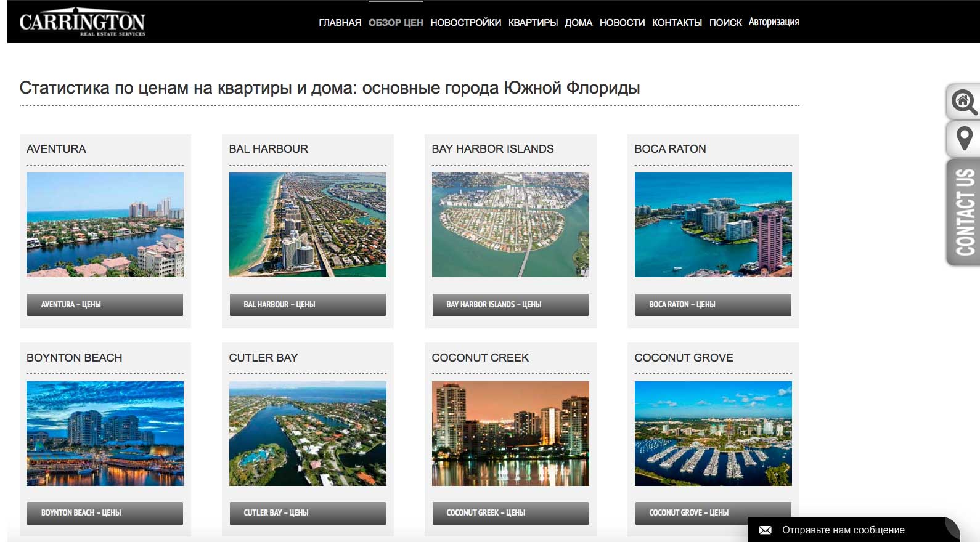Open the Boca Raton waterfront photo
Image resolution: width=980 pixels, height=542 pixels.
713,225
